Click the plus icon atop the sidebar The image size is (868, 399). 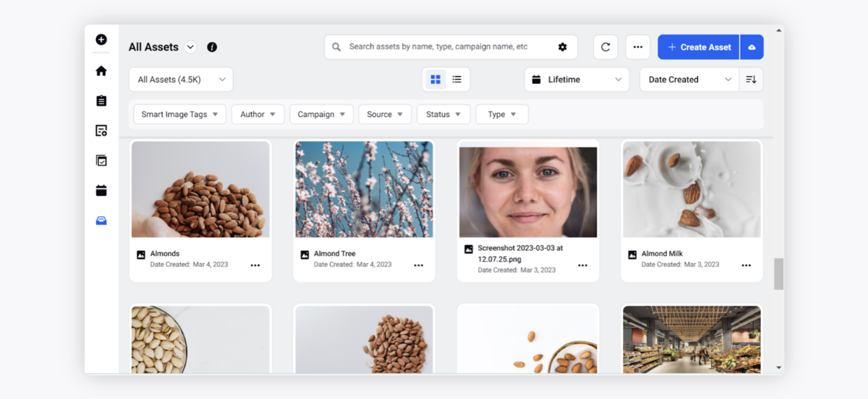pyautogui.click(x=101, y=39)
